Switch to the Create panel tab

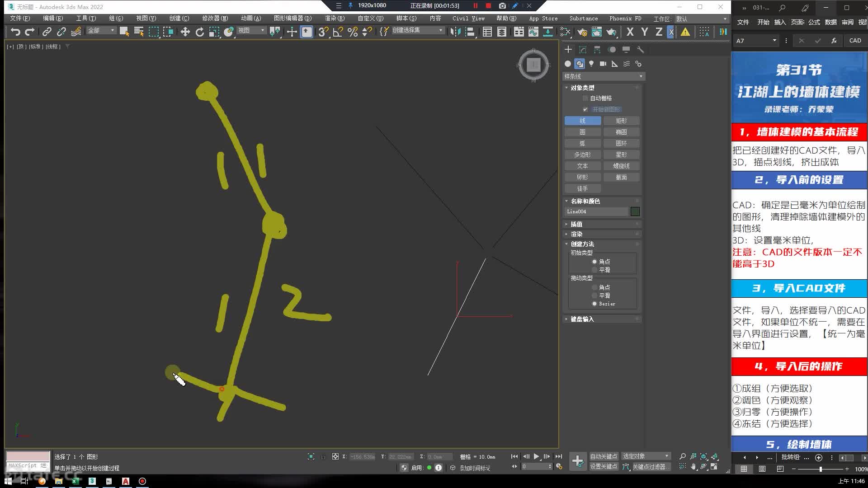tap(568, 49)
